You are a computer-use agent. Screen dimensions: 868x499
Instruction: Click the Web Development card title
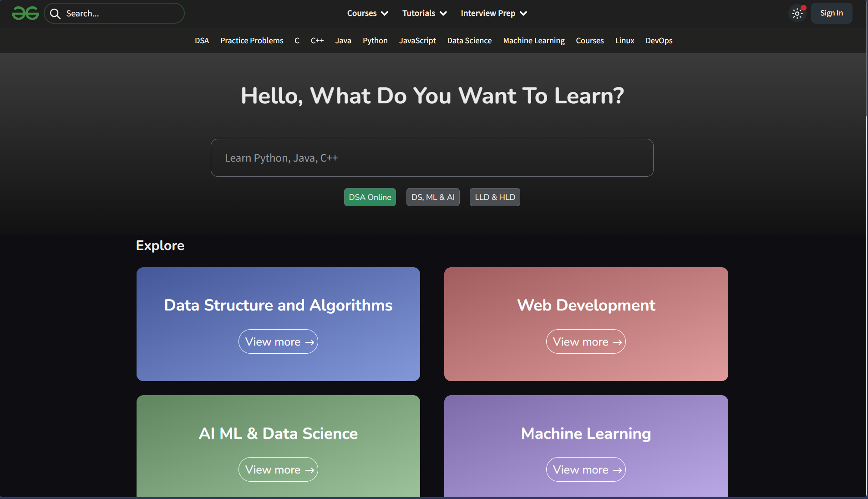point(586,305)
